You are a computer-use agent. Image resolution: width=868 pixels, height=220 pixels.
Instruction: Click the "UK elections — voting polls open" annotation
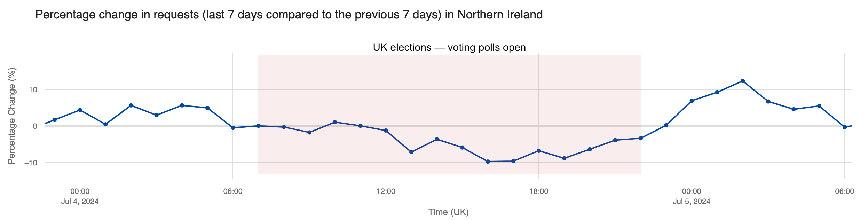[x=449, y=47]
